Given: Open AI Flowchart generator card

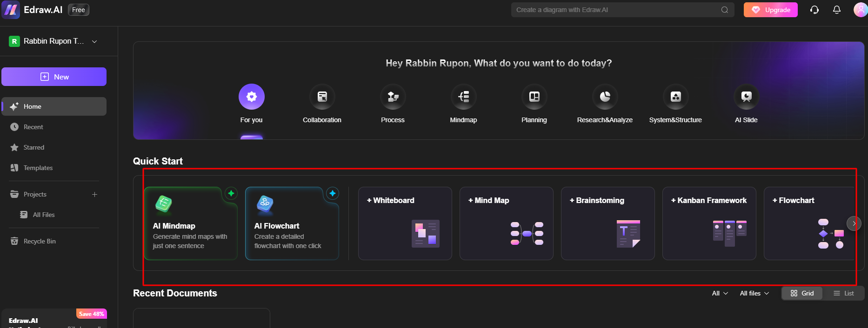Looking at the screenshot, I should point(292,223).
